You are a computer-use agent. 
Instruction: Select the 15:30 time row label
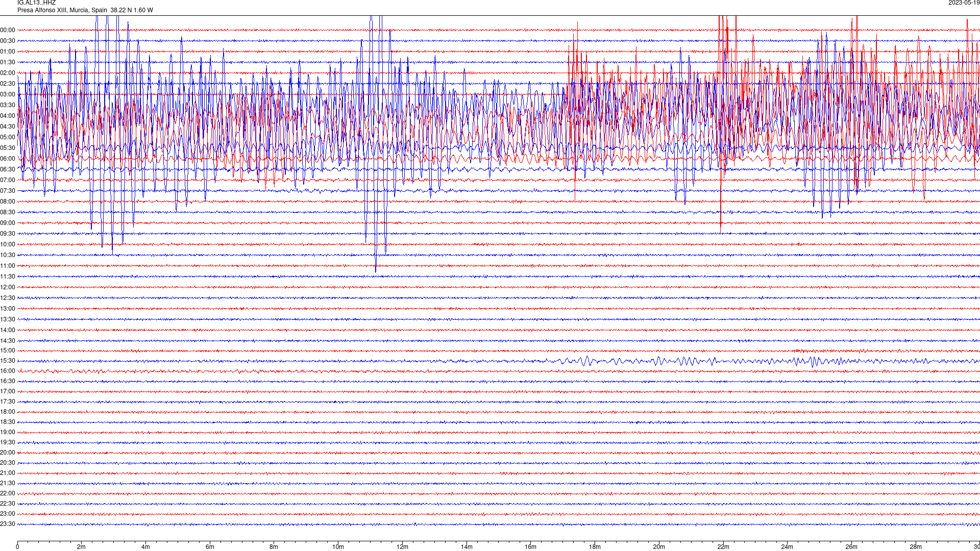[x=8, y=361]
